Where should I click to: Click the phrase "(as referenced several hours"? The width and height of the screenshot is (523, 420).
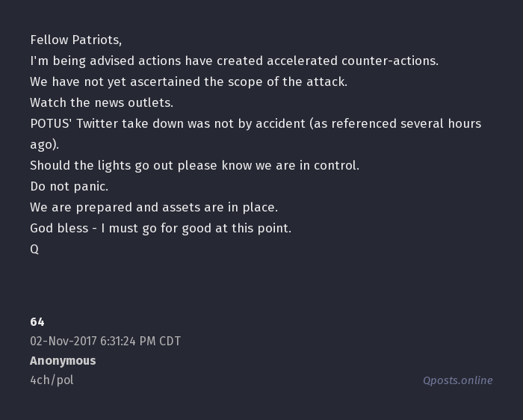coord(394,123)
